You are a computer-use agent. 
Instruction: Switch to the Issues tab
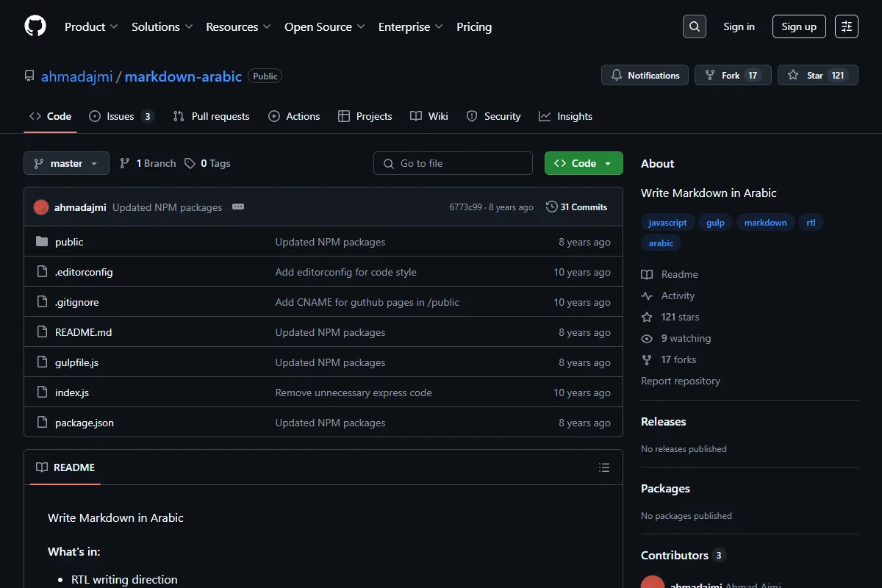pos(121,116)
